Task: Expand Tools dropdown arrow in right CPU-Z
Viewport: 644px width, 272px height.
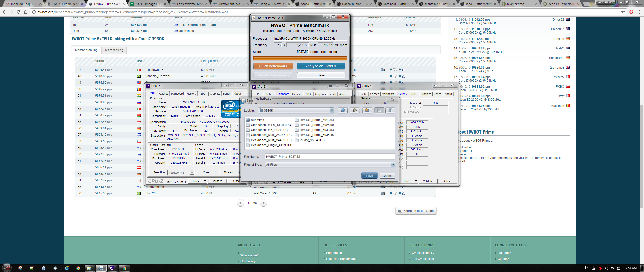Action: pyautogui.click(x=416, y=181)
